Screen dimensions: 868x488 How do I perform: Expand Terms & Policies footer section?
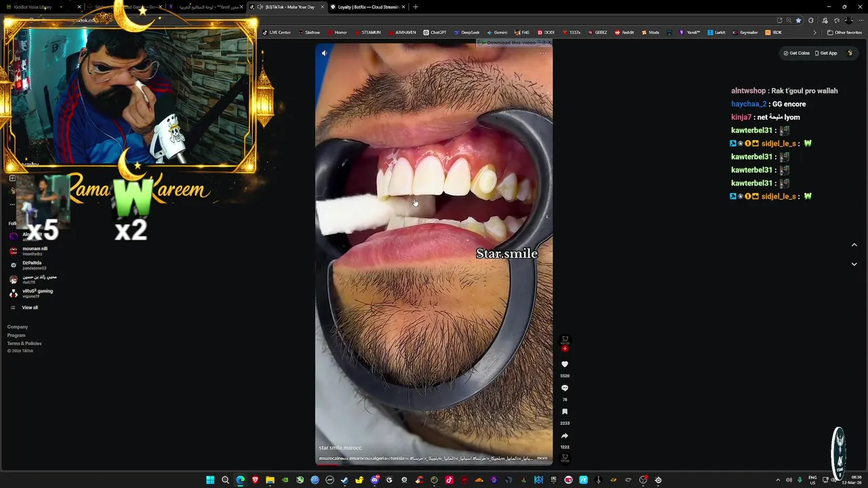click(x=24, y=344)
